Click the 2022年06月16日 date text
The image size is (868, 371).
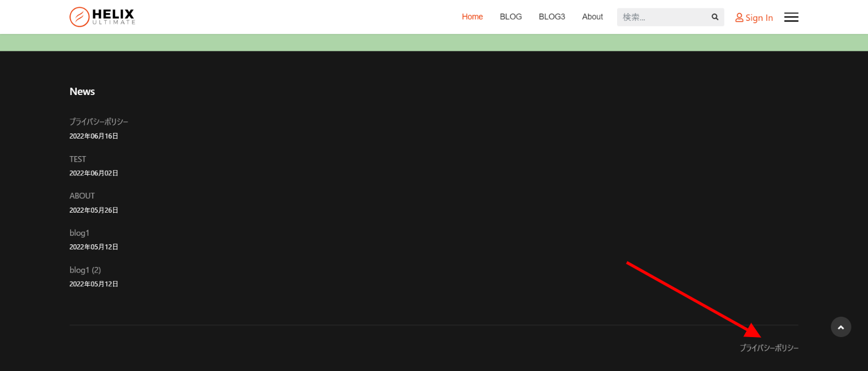[x=94, y=136]
